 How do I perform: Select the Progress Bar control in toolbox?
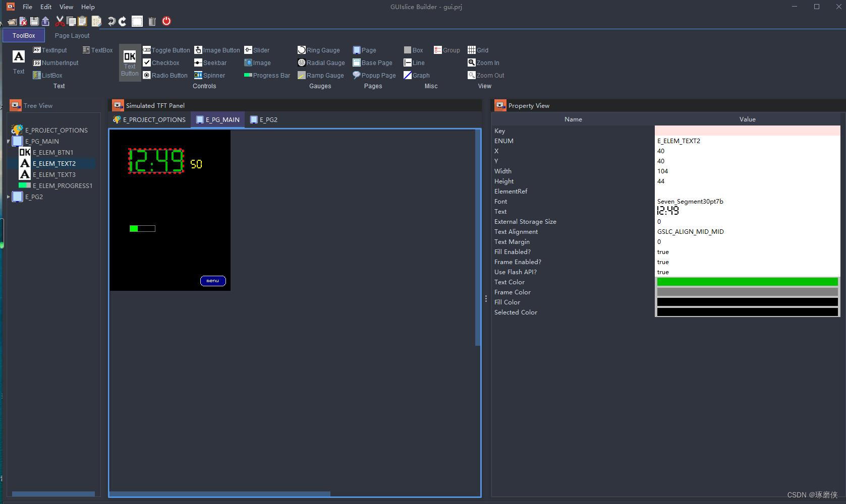[267, 75]
